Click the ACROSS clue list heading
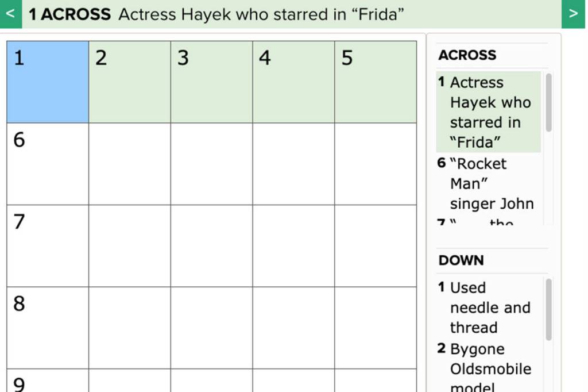The width and height of the screenshot is (588, 392). (467, 55)
